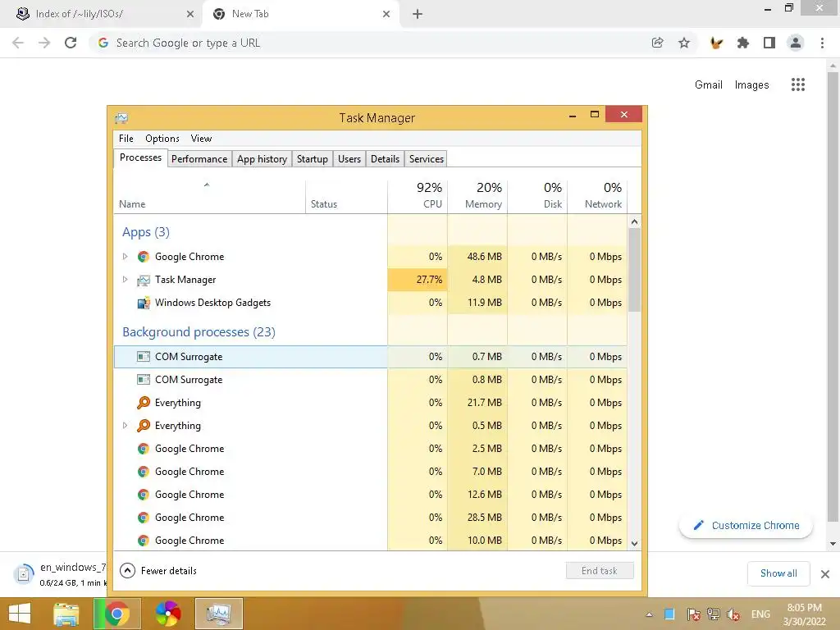Close the New Tab tab
The image size is (840, 630).
pyautogui.click(x=386, y=14)
